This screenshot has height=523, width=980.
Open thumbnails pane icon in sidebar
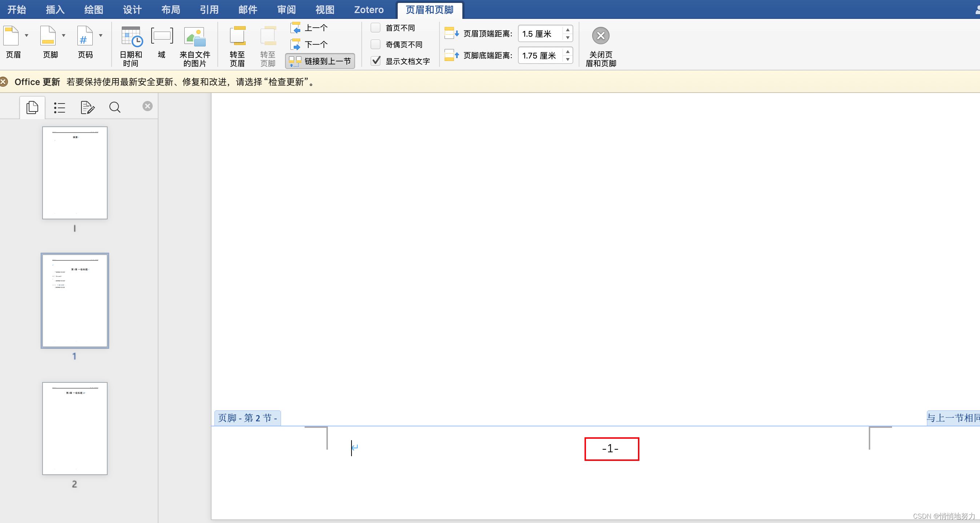[32, 108]
